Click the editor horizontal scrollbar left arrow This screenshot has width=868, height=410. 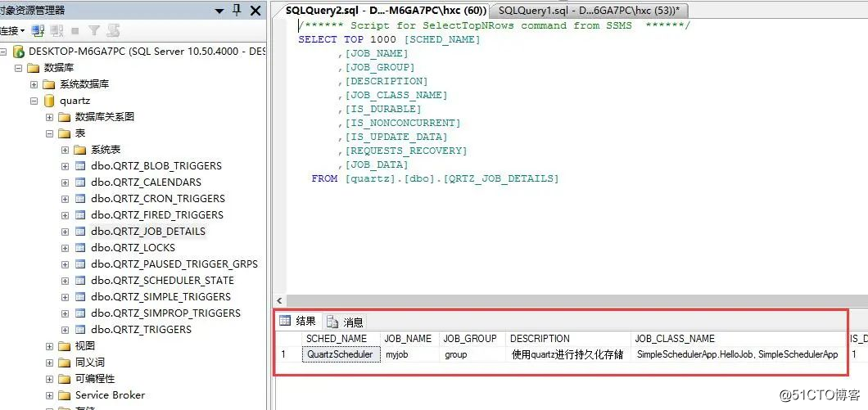[x=279, y=301]
